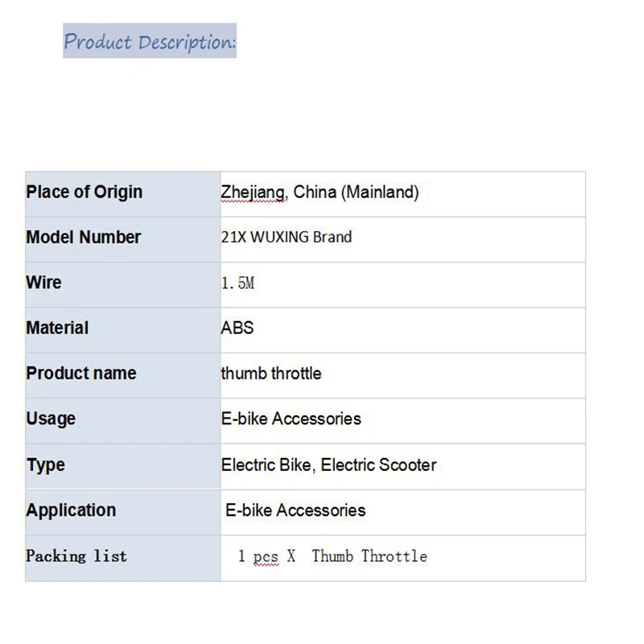Click the 1.5M wire length value
This screenshot has height=644, width=644.
(x=237, y=283)
